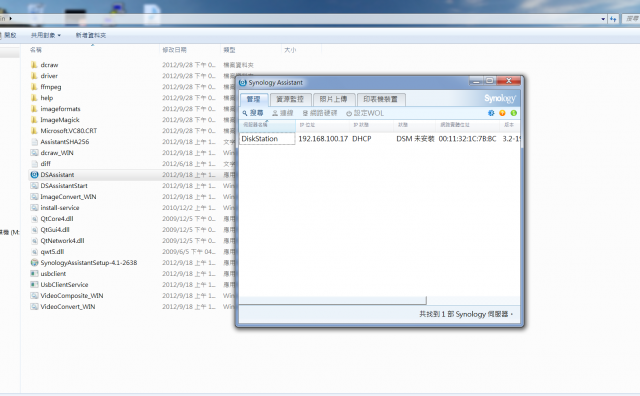Click the UsbClientService file icon
This screenshot has width=640, height=396.
pos(34,285)
